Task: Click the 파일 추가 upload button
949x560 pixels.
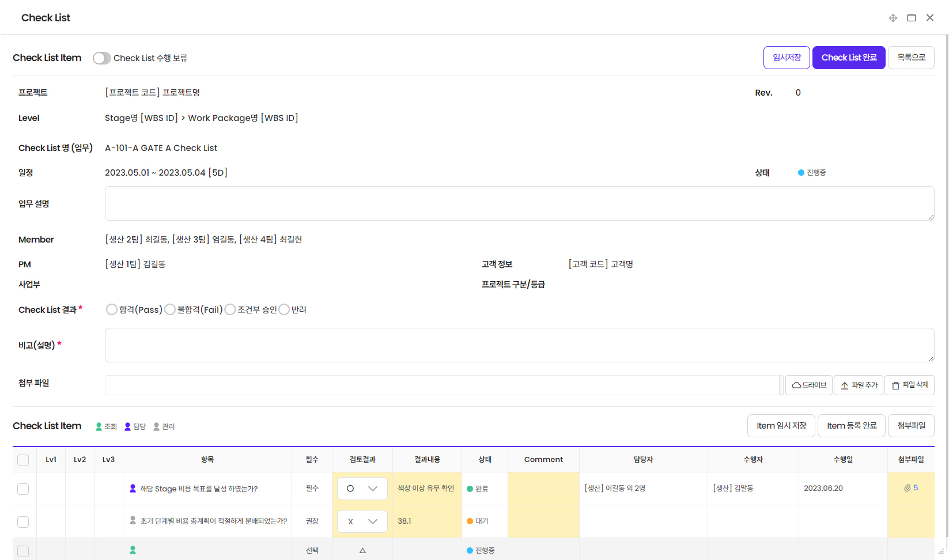Action: point(859,385)
